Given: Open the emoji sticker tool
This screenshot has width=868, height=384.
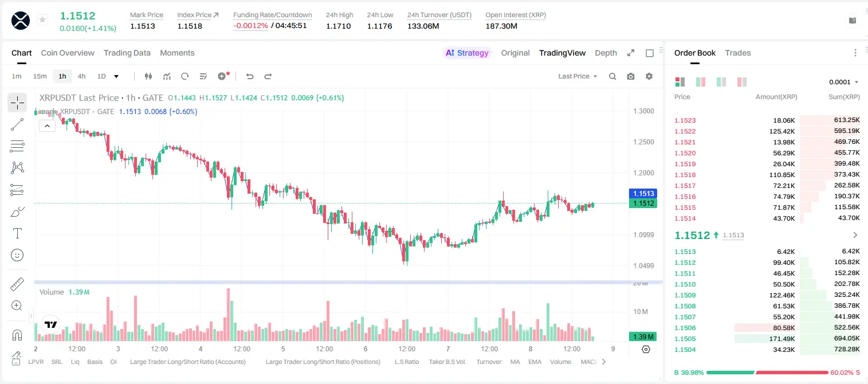Looking at the screenshot, I should pyautogui.click(x=17, y=255).
